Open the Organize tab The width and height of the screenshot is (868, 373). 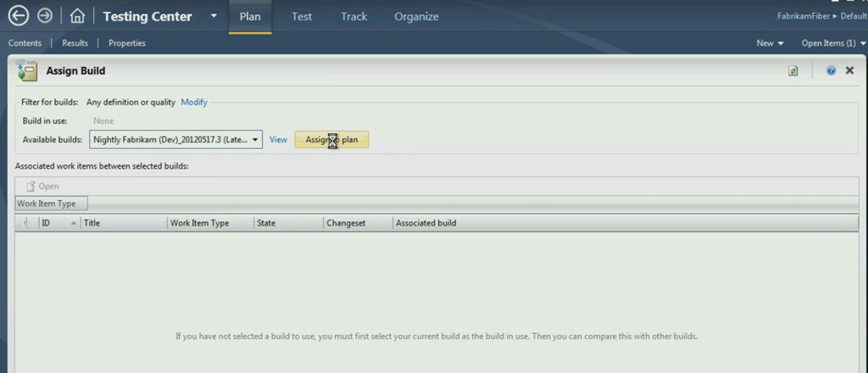coord(416,16)
